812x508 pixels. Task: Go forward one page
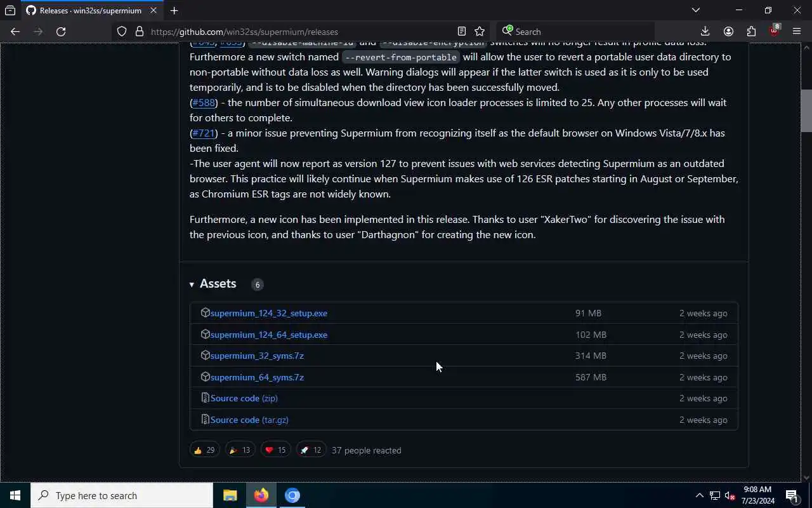[38, 31]
